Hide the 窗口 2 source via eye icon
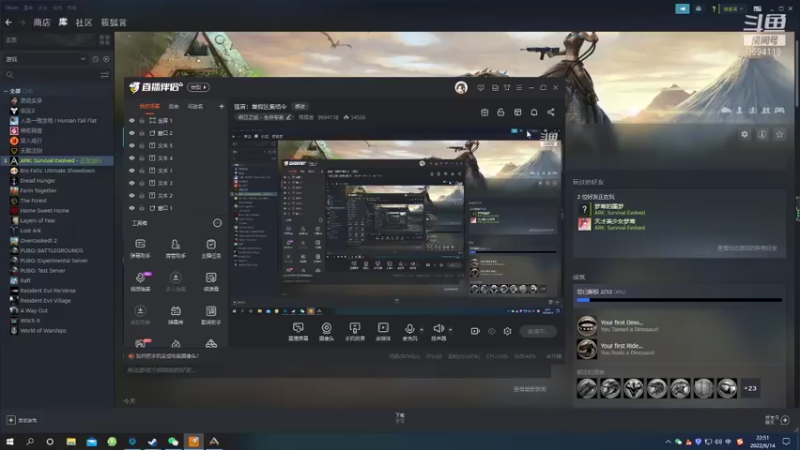The height and width of the screenshot is (450, 800). [132, 133]
